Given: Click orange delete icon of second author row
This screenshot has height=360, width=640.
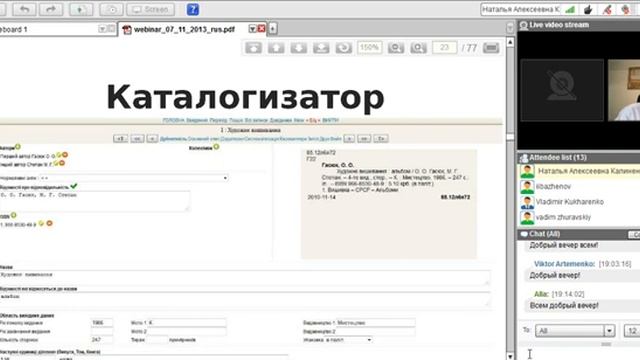Looking at the screenshot, I should pos(62,163).
